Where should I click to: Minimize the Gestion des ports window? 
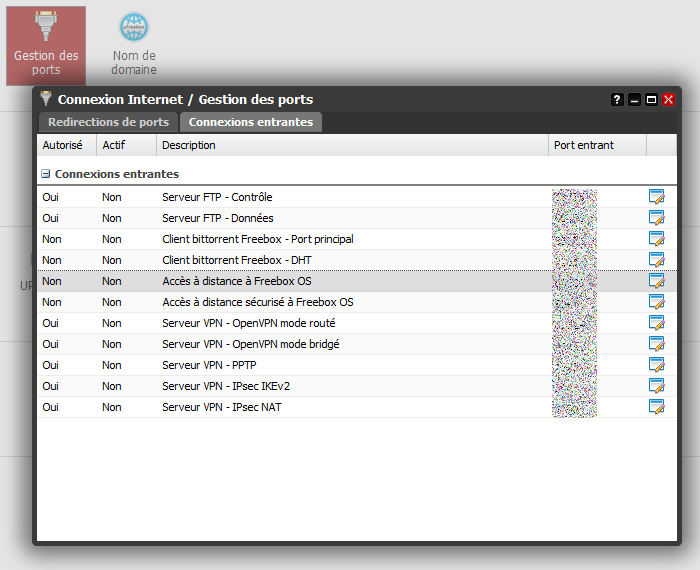(x=634, y=100)
